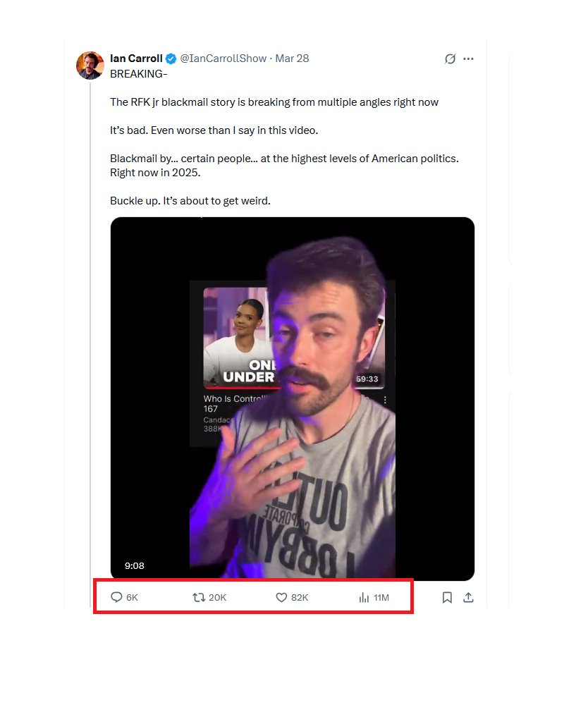The width and height of the screenshot is (588, 705).
Task: Click the 9:08 video duration label
Action: 135,565
